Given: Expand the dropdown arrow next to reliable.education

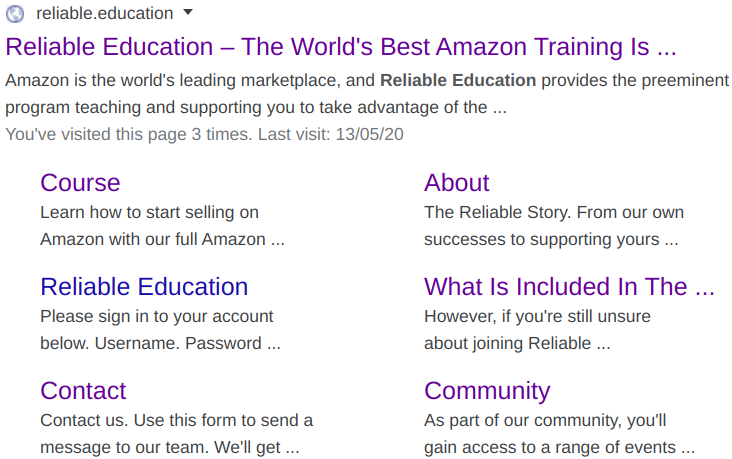Looking at the screenshot, I should [x=188, y=12].
